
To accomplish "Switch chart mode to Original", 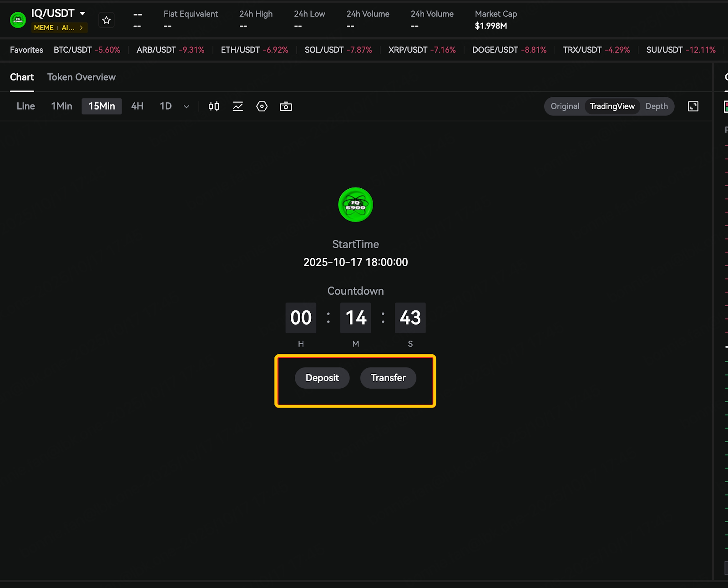I will click(x=565, y=106).
